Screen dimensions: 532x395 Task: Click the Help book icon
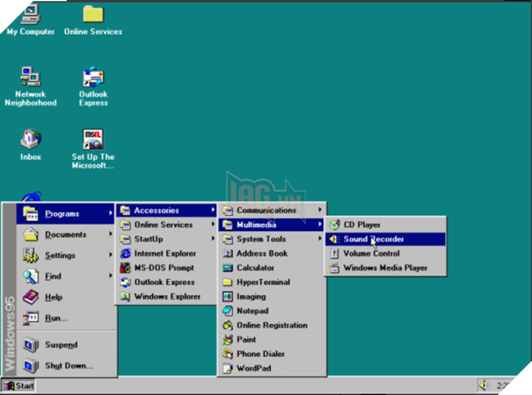pyautogui.click(x=31, y=297)
